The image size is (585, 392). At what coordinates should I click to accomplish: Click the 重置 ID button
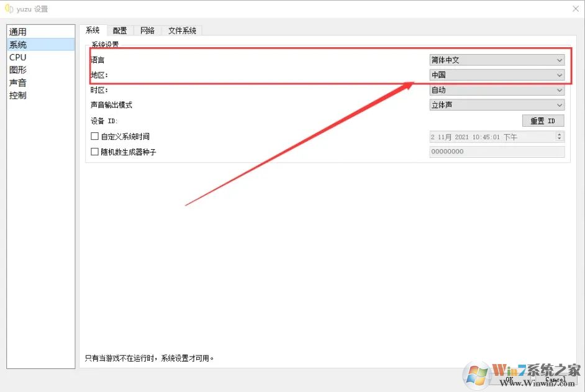click(x=543, y=121)
